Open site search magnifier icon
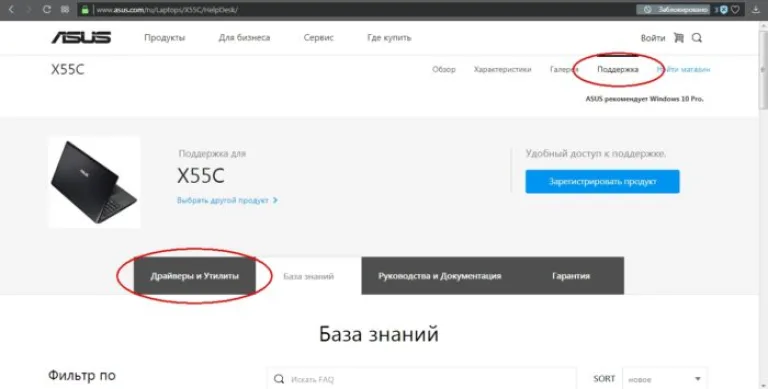 [696, 38]
